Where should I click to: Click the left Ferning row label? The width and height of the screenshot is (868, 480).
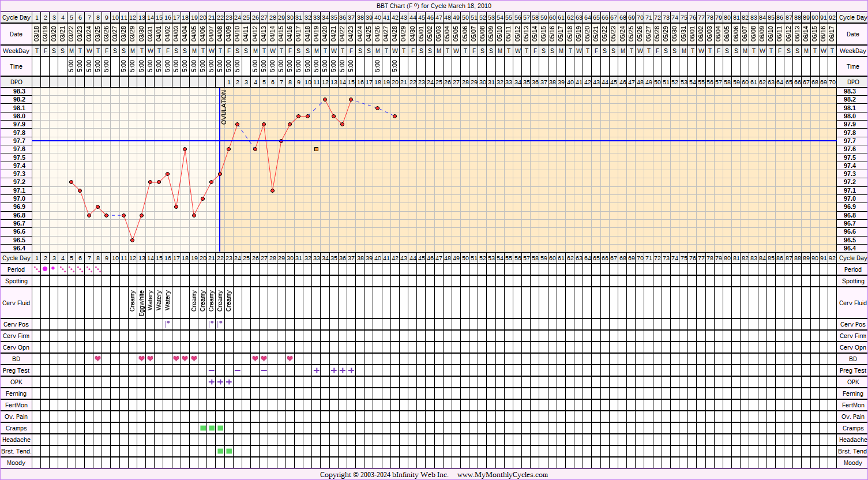tap(16, 393)
